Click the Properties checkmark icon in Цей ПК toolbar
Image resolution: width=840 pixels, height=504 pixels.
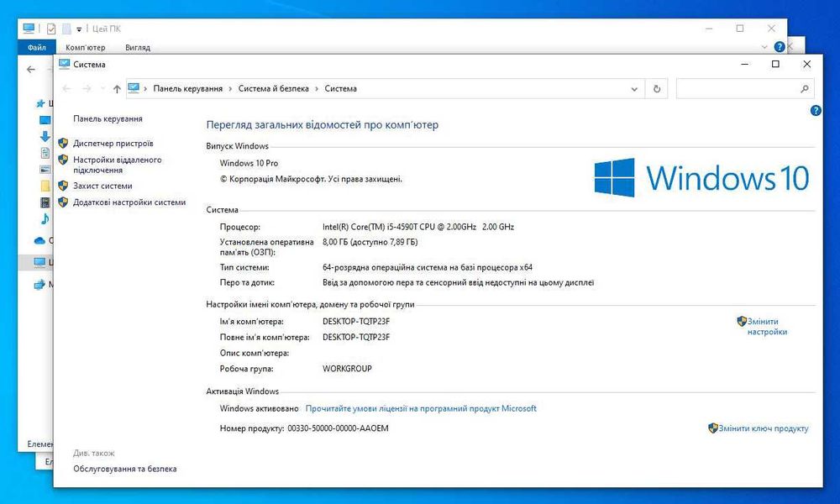click(51, 29)
